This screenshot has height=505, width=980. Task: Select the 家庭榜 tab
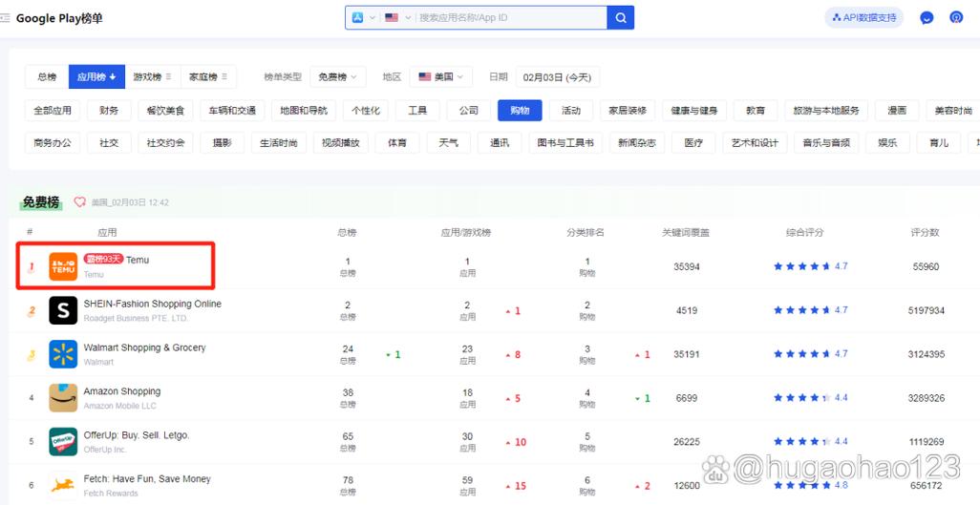click(x=209, y=77)
